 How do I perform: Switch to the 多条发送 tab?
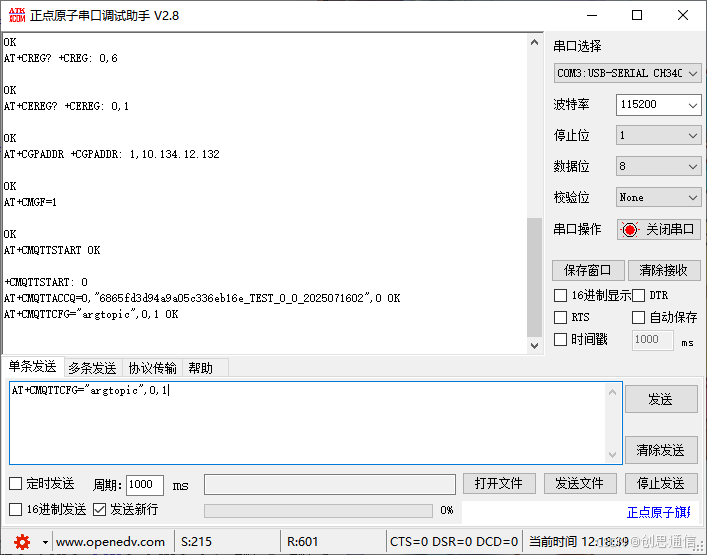[x=92, y=368]
